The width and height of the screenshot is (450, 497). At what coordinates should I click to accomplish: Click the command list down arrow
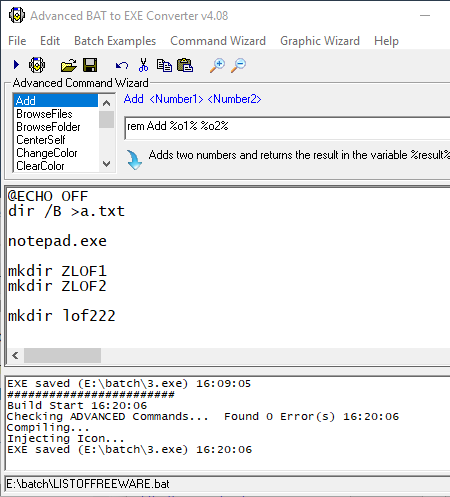coord(107,164)
